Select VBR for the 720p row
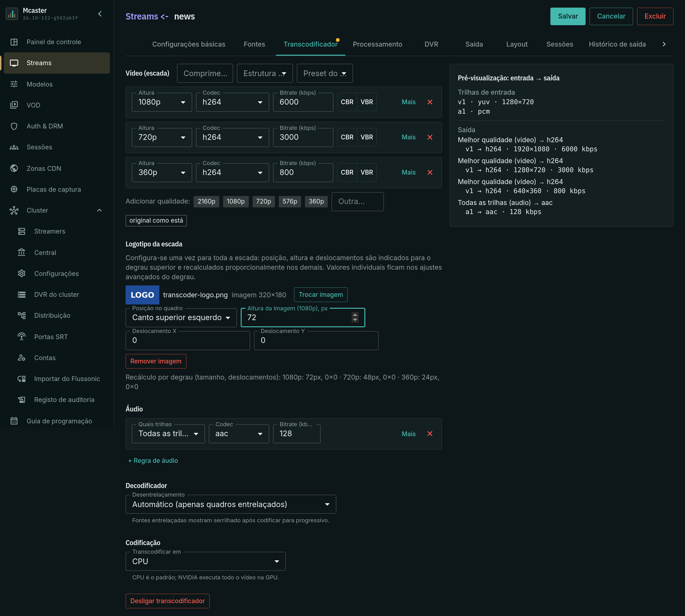The width and height of the screenshot is (685, 616). (x=367, y=137)
